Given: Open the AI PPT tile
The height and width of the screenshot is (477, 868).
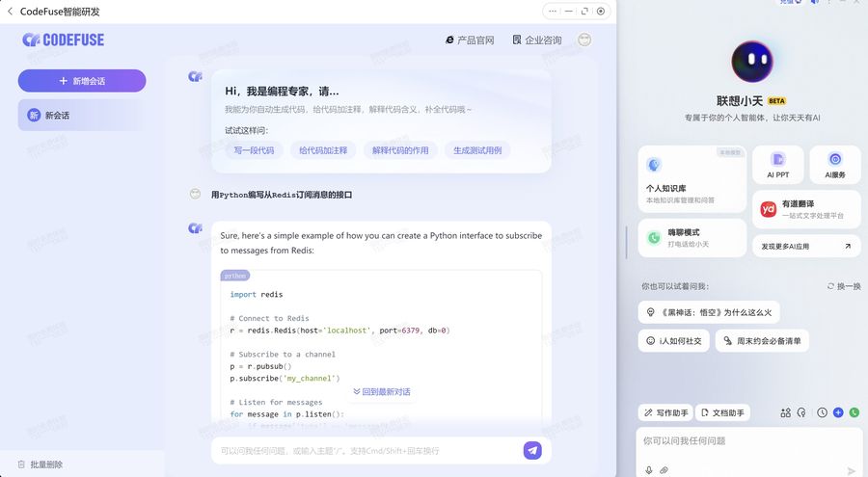Looking at the screenshot, I should click(x=777, y=165).
